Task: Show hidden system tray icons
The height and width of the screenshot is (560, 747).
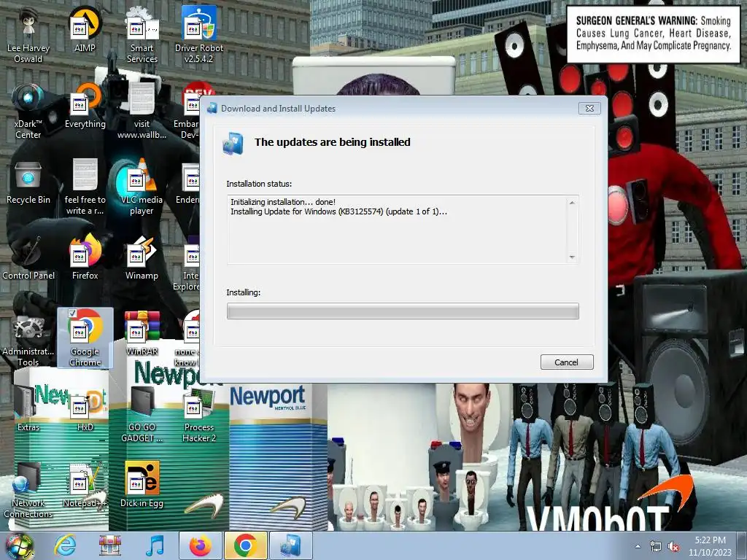Action: pyautogui.click(x=638, y=547)
